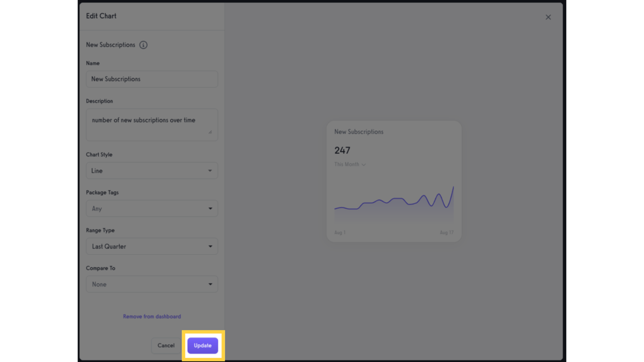Screen dimensions: 644x362
Task: Click the Aug 1 axis label
Action: [x=340, y=233]
